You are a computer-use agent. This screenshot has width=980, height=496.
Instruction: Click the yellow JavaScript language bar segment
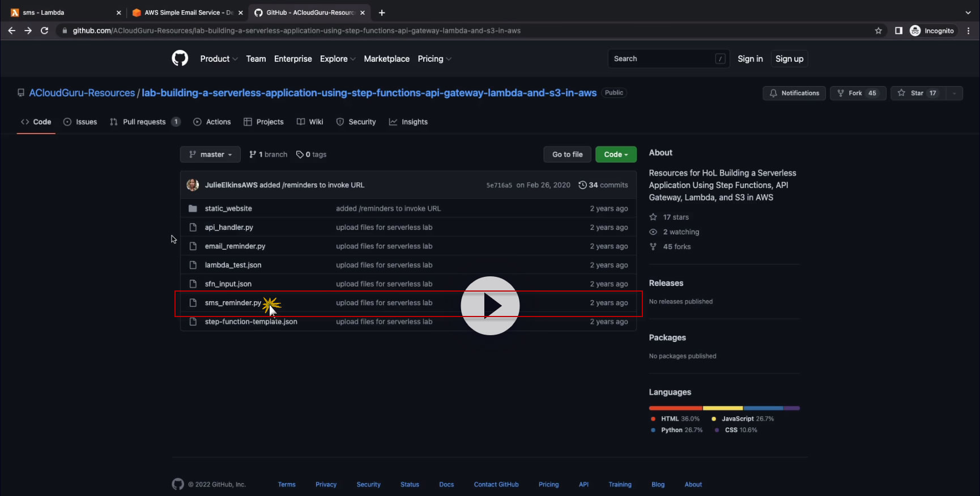pos(723,408)
